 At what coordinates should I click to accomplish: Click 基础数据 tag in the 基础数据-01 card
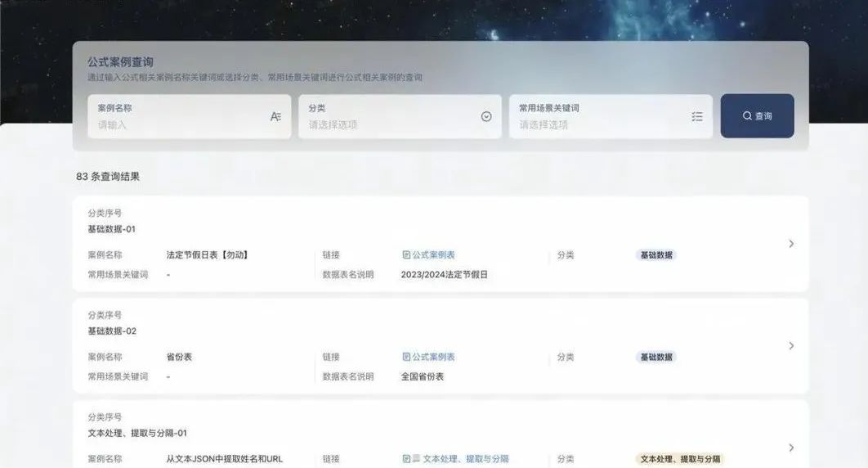tap(656, 255)
